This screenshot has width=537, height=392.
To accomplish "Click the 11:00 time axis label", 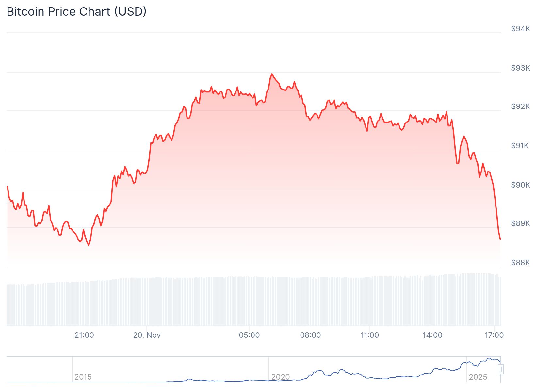I will point(370,335).
